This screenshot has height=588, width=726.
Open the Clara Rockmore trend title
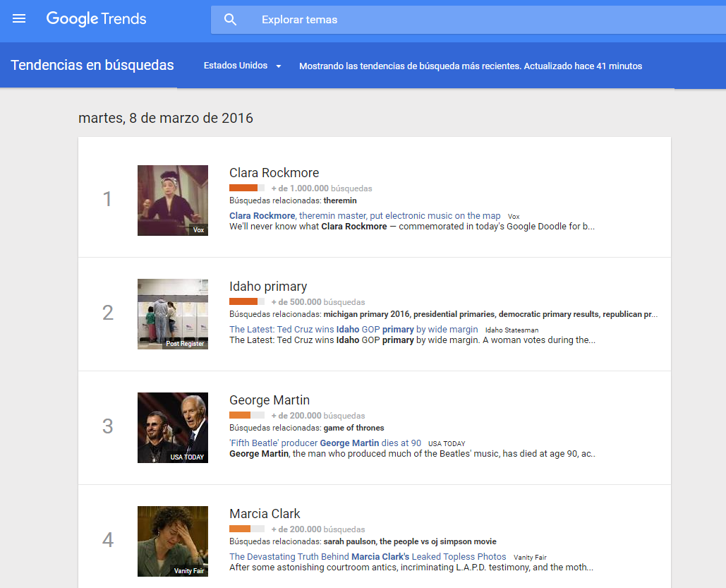tap(274, 173)
